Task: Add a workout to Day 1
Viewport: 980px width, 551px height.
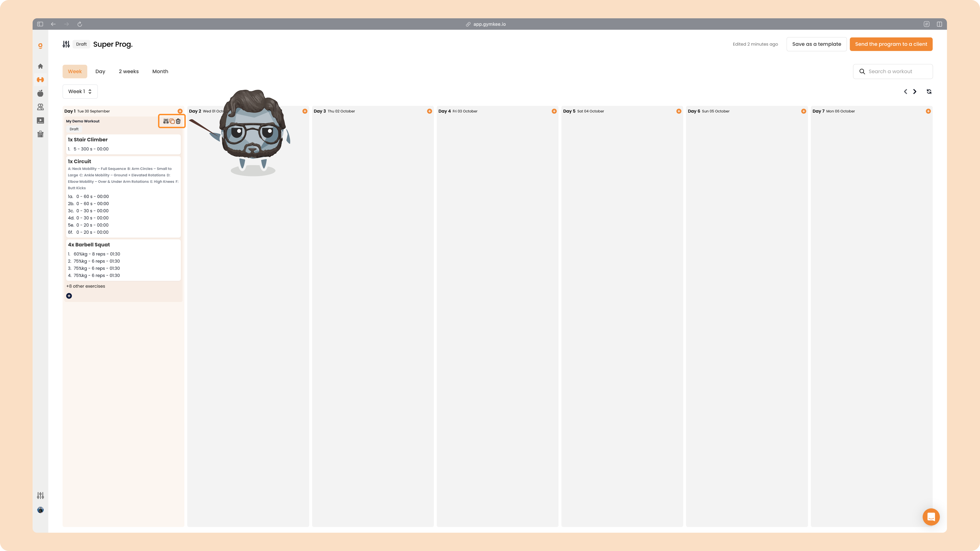Action: (x=180, y=111)
